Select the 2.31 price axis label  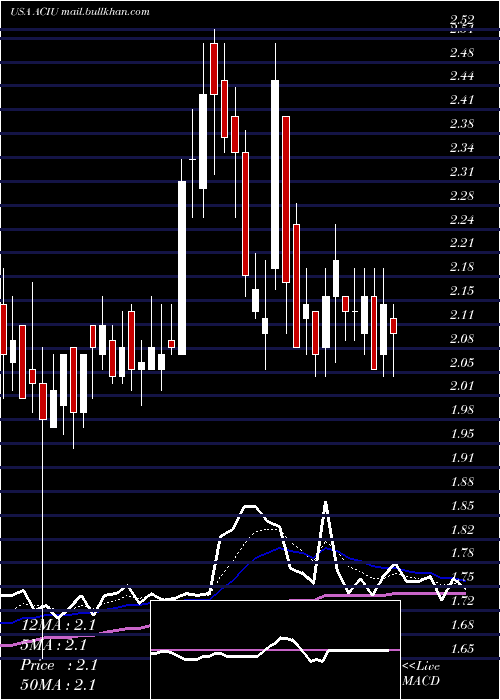(461, 171)
